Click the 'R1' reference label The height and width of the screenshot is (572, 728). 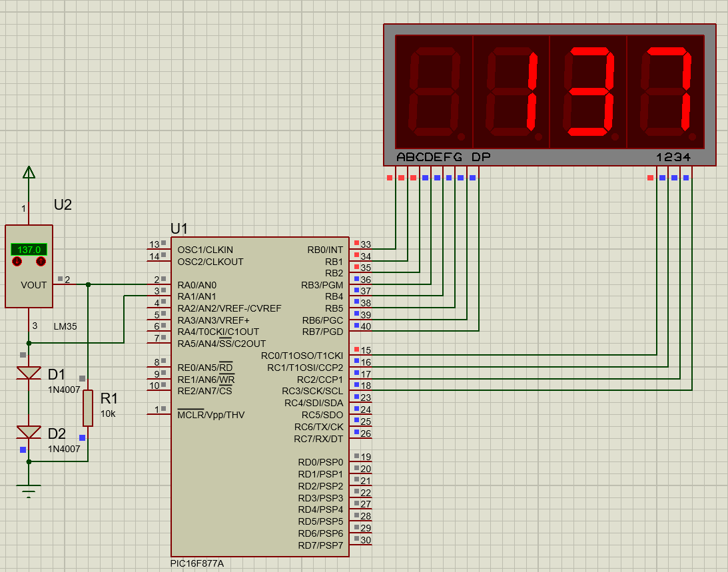coord(109,398)
